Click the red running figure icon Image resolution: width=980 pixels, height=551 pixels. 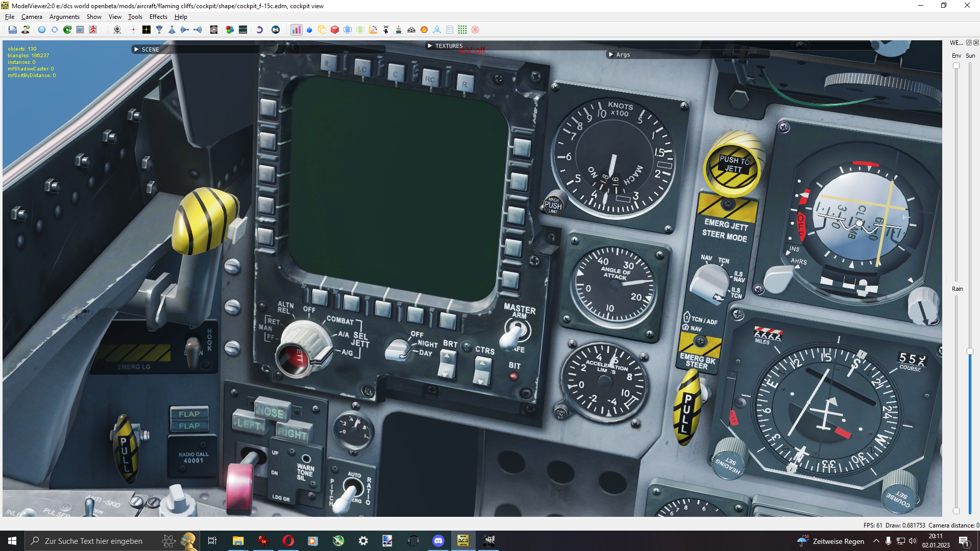point(93,30)
